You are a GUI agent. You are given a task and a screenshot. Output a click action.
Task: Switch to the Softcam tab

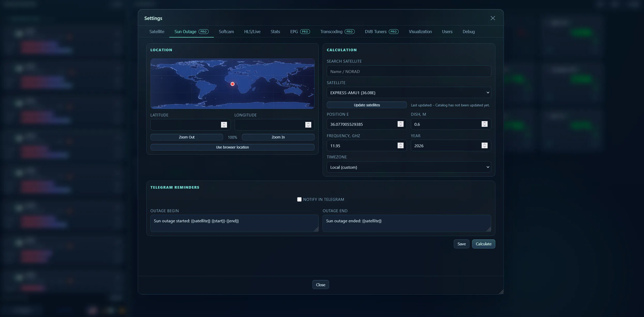coord(226,32)
